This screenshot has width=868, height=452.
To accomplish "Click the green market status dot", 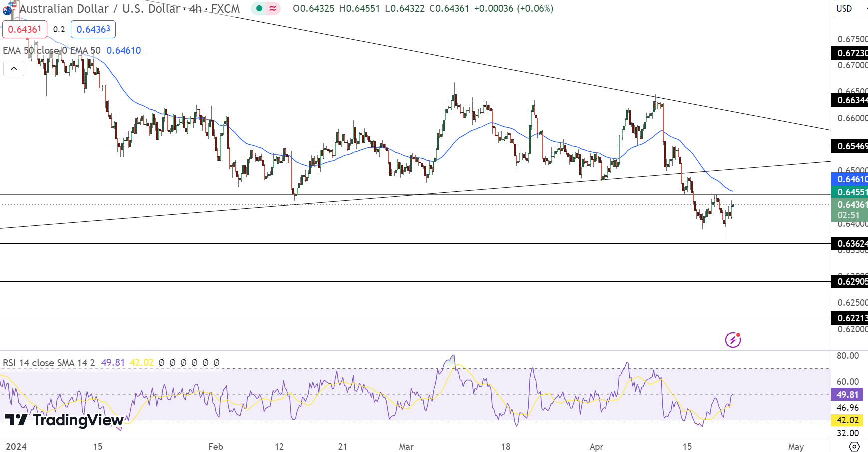I will click(259, 8).
